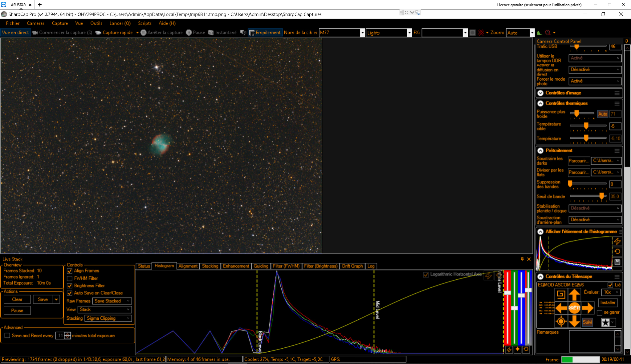Slew telescope left with the left arrow
This screenshot has width=631, height=364.
click(x=561, y=308)
